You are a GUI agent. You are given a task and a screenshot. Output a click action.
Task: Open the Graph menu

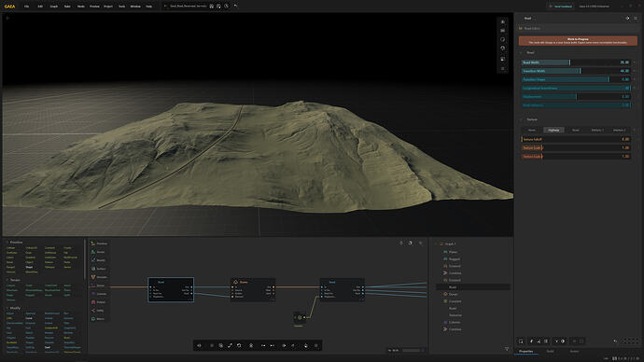point(54,7)
